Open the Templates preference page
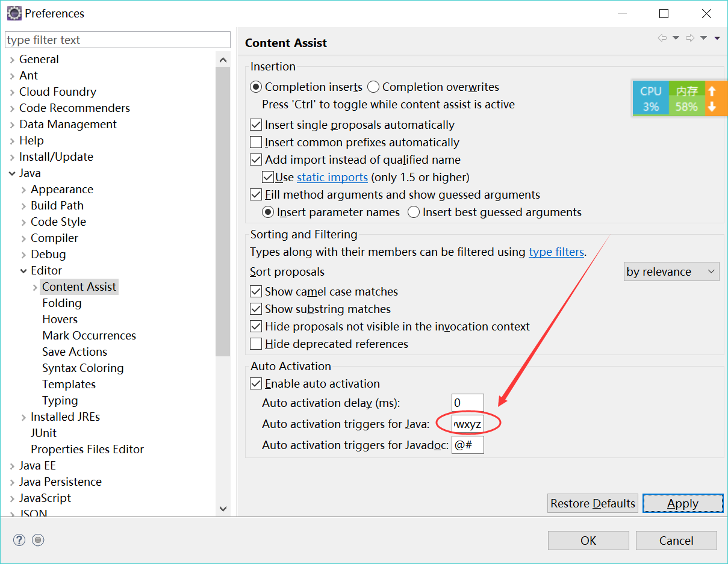Image resolution: width=728 pixels, height=564 pixels. point(69,384)
